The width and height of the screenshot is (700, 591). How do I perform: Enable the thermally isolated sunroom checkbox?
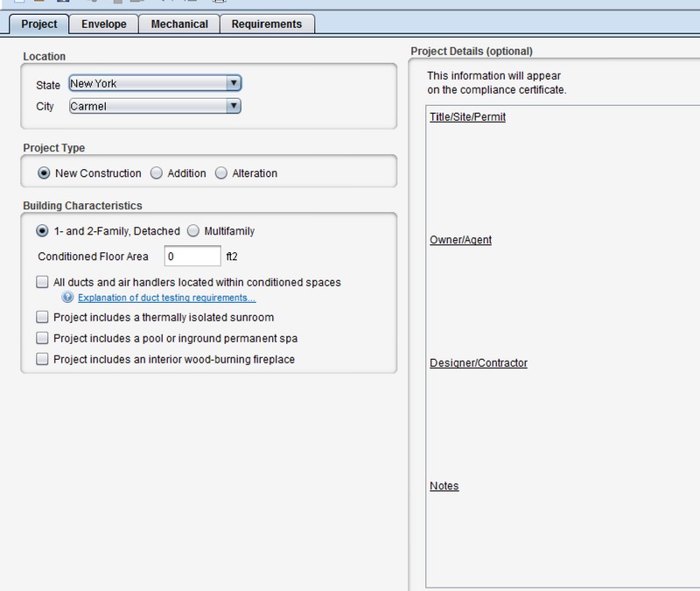pyautogui.click(x=42, y=317)
